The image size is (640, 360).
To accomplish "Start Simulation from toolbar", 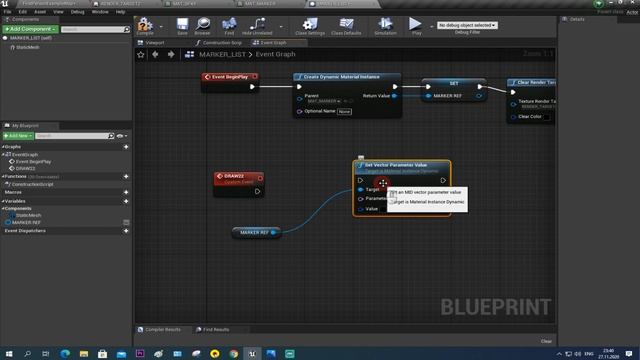I will click(385, 25).
